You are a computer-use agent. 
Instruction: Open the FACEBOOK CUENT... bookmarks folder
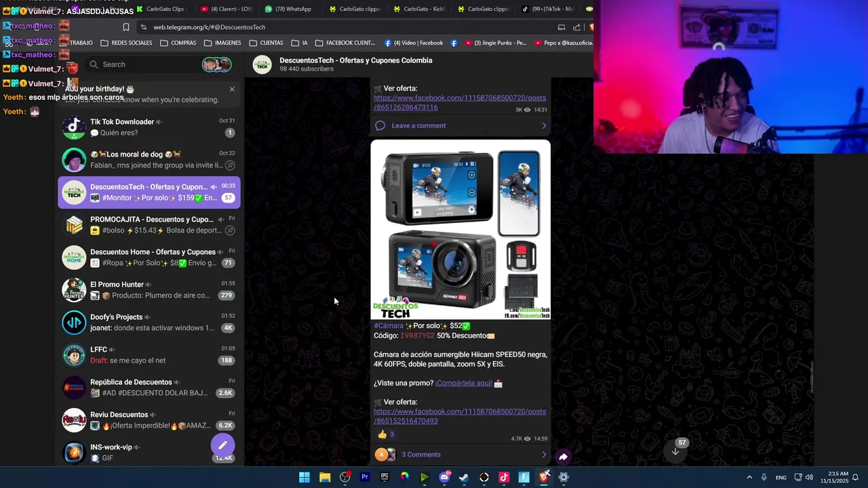click(x=345, y=43)
